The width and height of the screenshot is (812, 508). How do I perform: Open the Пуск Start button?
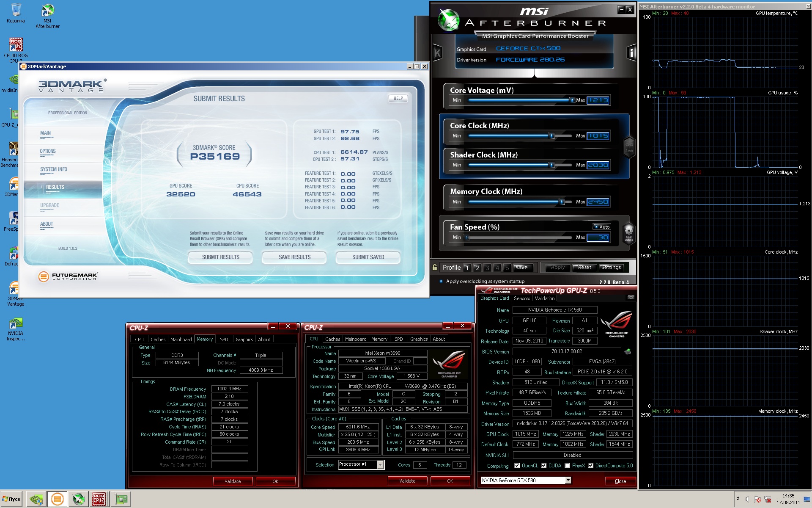(x=11, y=499)
